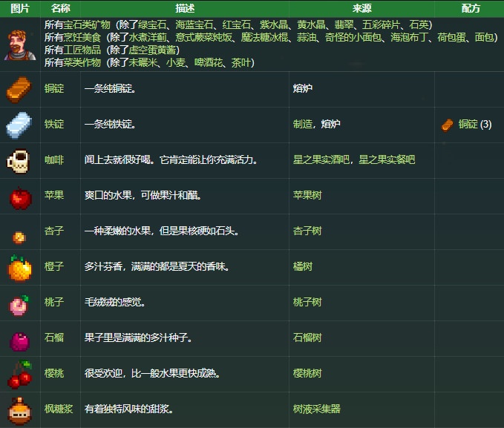
Task: Click the apricot (杏子) icon
Action: click(19, 237)
